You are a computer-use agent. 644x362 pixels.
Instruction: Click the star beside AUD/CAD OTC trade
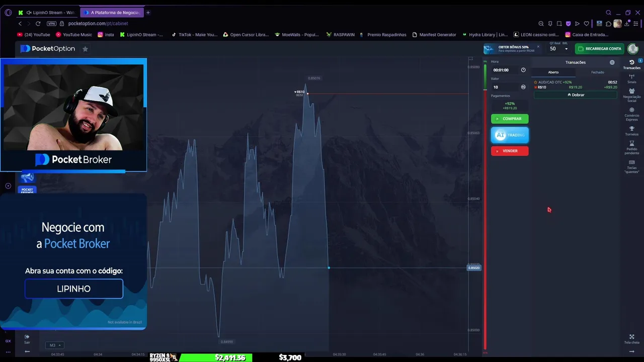(535, 82)
